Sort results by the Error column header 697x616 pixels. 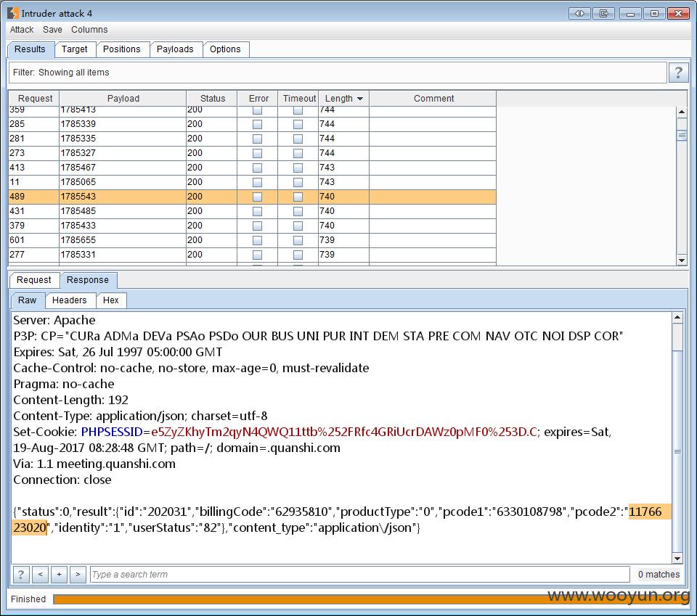tap(258, 99)
